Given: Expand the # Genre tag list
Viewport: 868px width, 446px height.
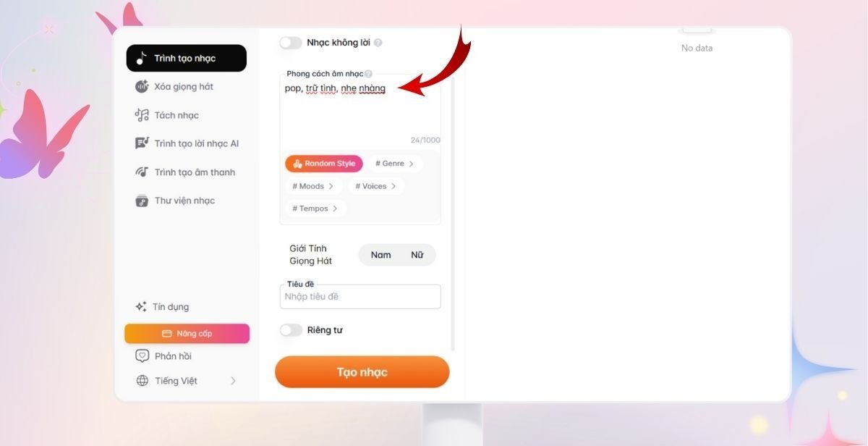Looking at the screenshot, I should tap(395, 164).
